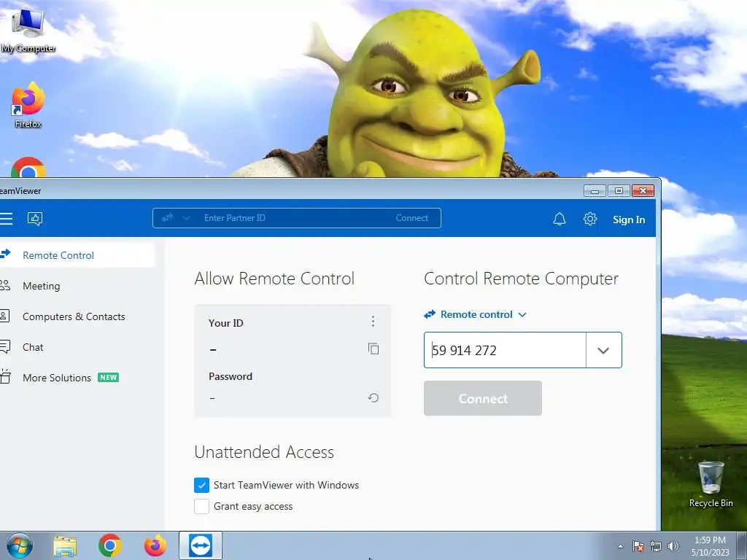Open the feedback icon in header
This screenshot has height=560, width=747.
pyautogui.click(x=35, y=219)
